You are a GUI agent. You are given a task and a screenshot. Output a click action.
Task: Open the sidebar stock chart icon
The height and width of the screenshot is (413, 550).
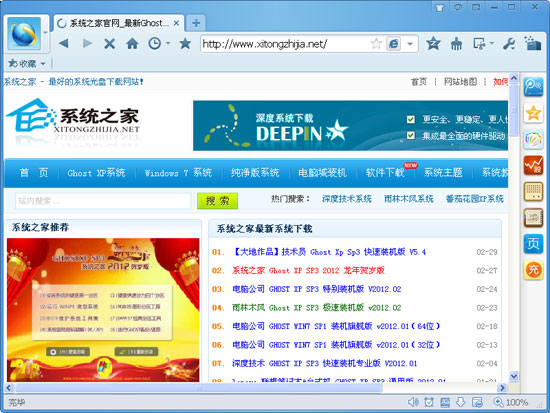533,165
